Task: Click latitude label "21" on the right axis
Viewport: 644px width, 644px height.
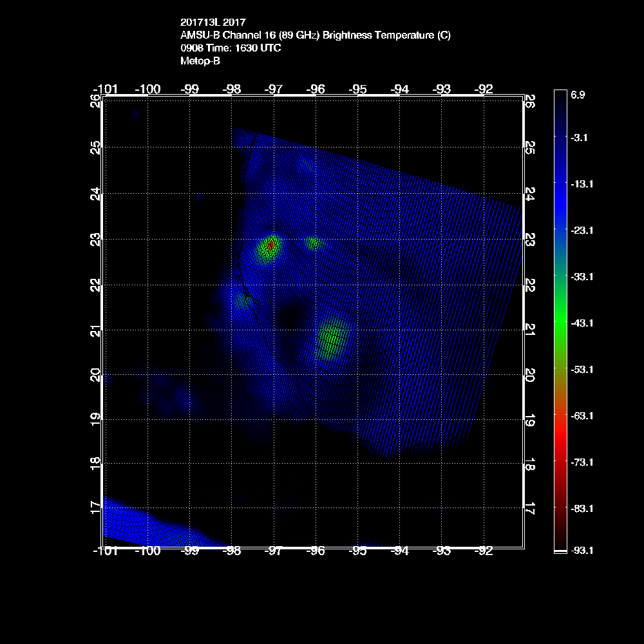Action: 530,330
